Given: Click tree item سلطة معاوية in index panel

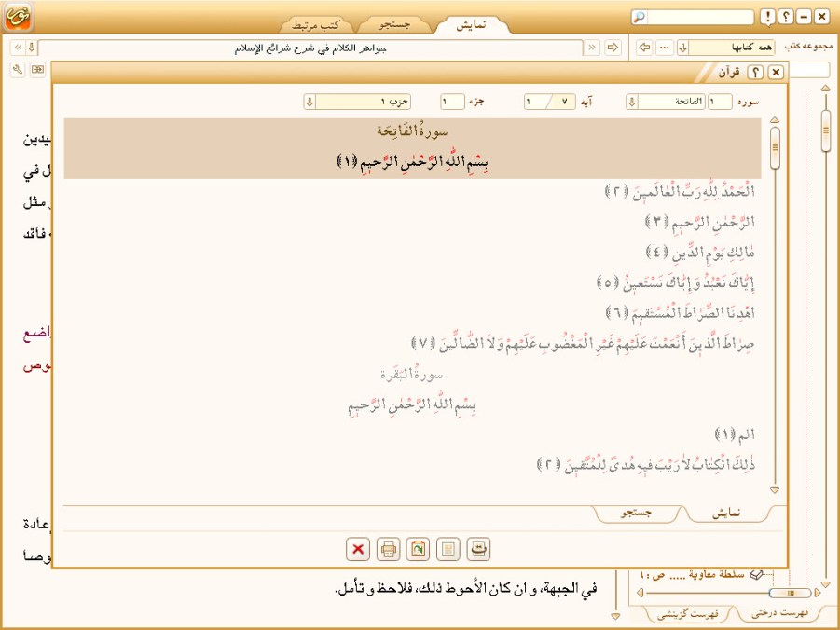Looking at the screenshot, I should tap(702, 574).
